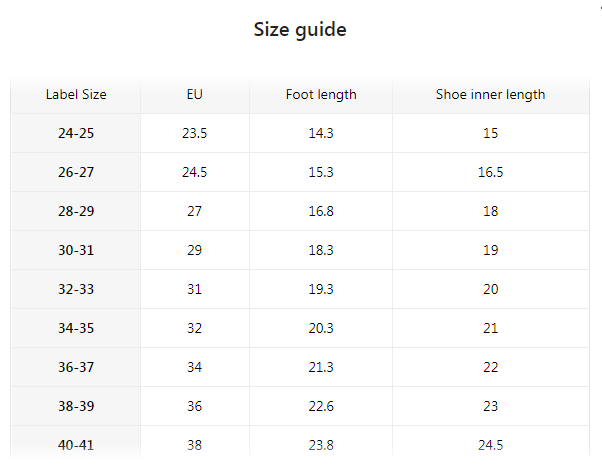602x468 pixels.
Task: Click label size 24-25 row cell
Action: (76, 133)
